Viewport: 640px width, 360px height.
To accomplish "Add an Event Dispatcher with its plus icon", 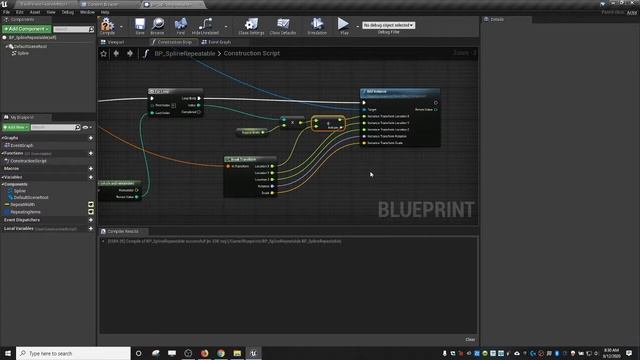I will coord(91,220).
